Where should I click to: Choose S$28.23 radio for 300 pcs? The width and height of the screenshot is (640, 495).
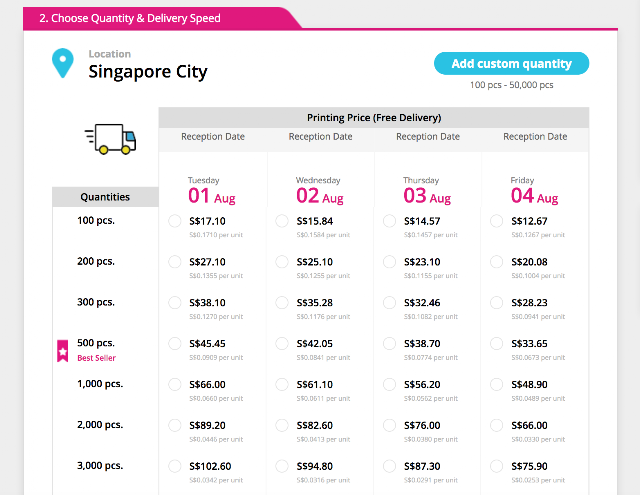[497, 303]
